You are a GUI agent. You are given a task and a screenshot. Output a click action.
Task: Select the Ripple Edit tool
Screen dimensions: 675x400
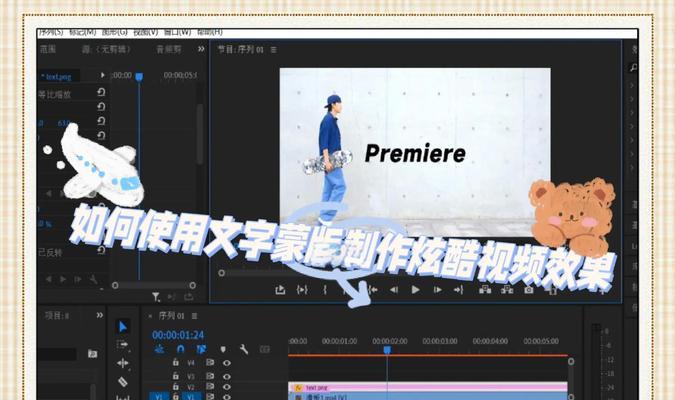(x=123, y=363)
